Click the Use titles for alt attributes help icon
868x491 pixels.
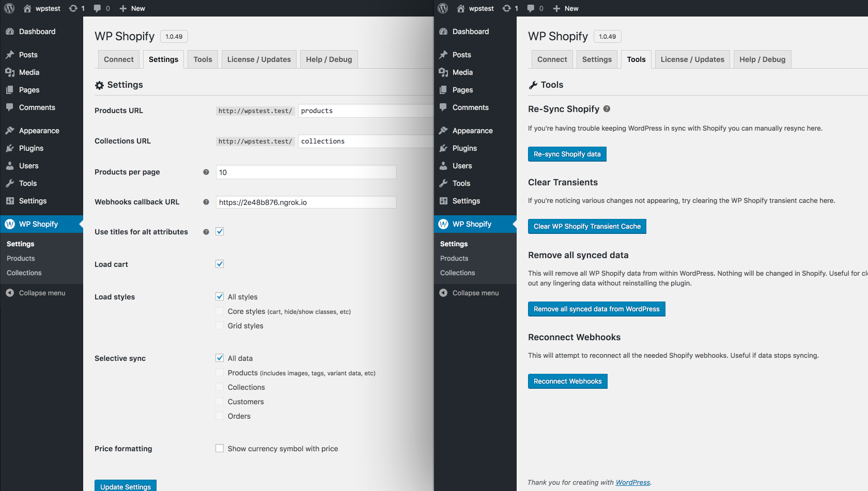pyautogui.click(x=206, y=232)
